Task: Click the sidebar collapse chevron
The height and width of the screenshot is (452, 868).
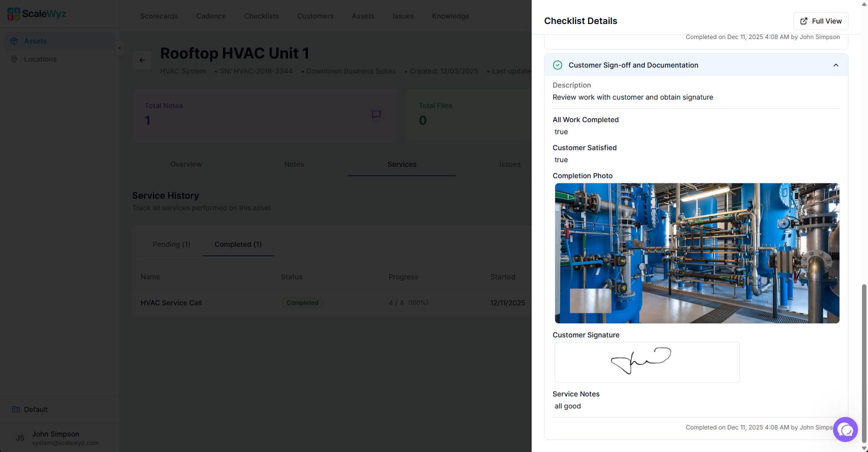Action: pos(120,49)
